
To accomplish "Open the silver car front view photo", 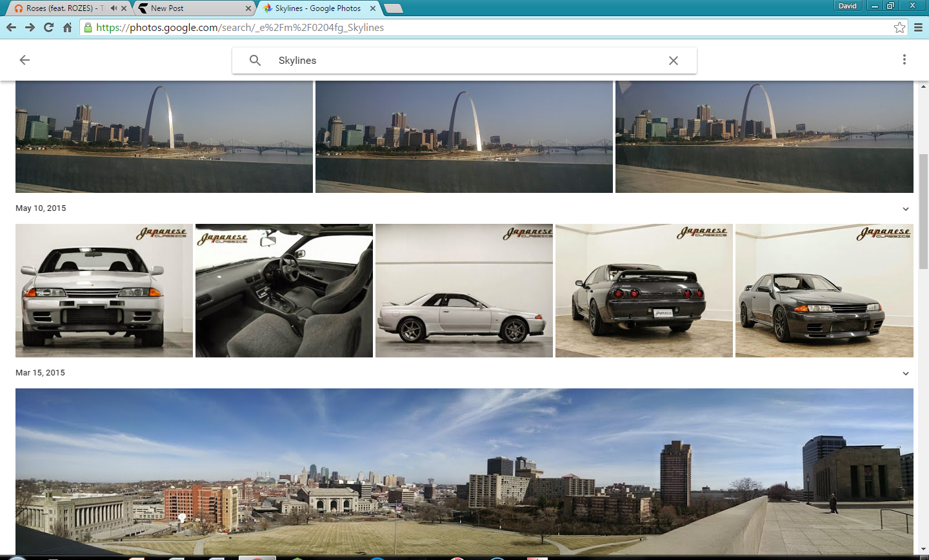I will point(104,290).
